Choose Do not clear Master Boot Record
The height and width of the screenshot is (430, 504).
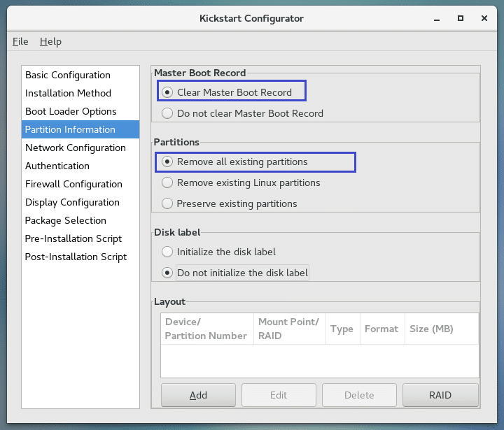coord(167,113)
